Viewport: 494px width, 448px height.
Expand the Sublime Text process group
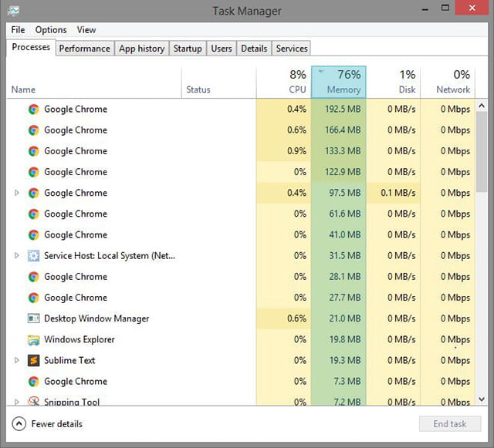click(17, 360)
